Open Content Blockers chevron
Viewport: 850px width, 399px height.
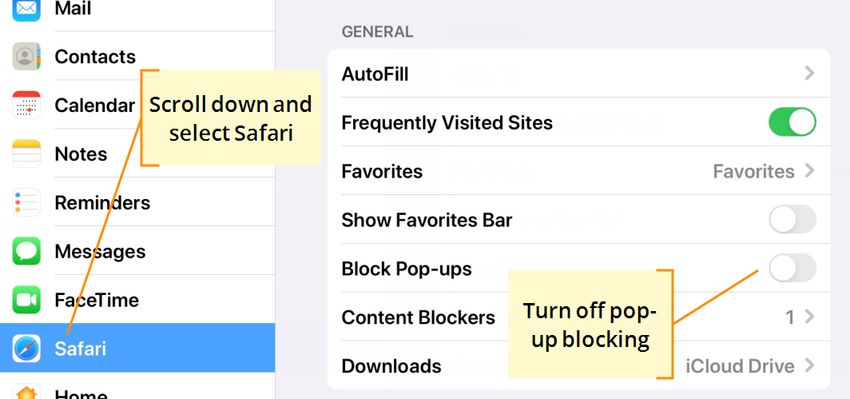coord(809,317)
